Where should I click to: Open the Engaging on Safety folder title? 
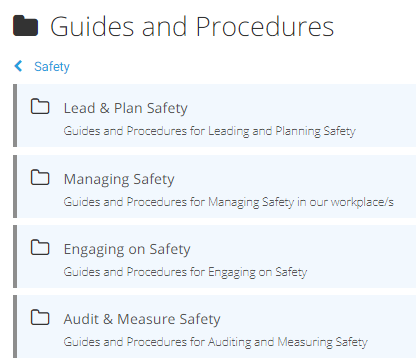tap(127, 250)
